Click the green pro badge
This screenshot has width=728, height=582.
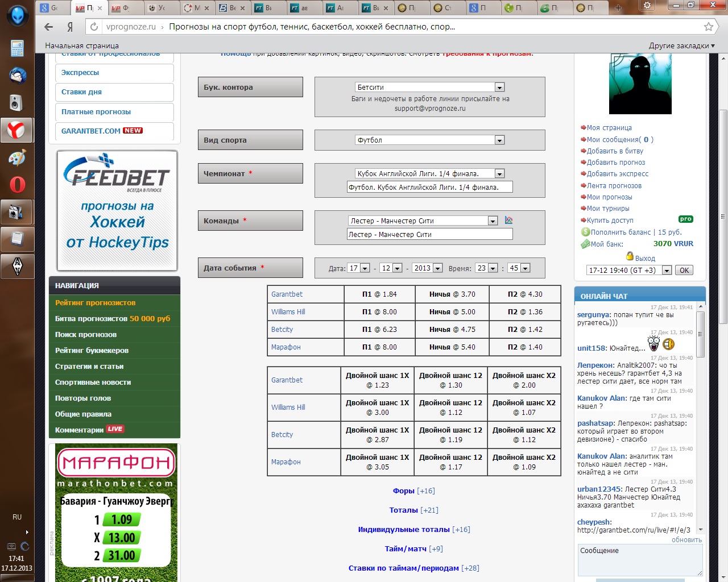click(686, 219)
